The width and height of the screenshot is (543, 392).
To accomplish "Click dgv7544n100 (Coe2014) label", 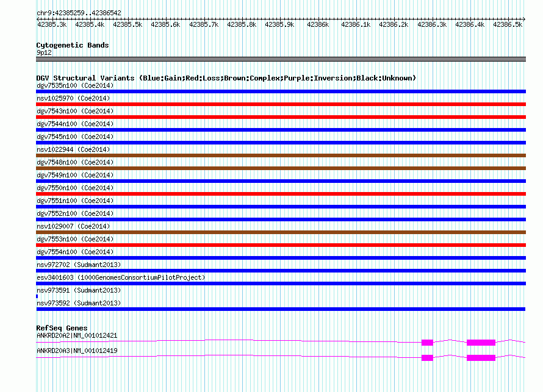I will [x=75, y=124].
